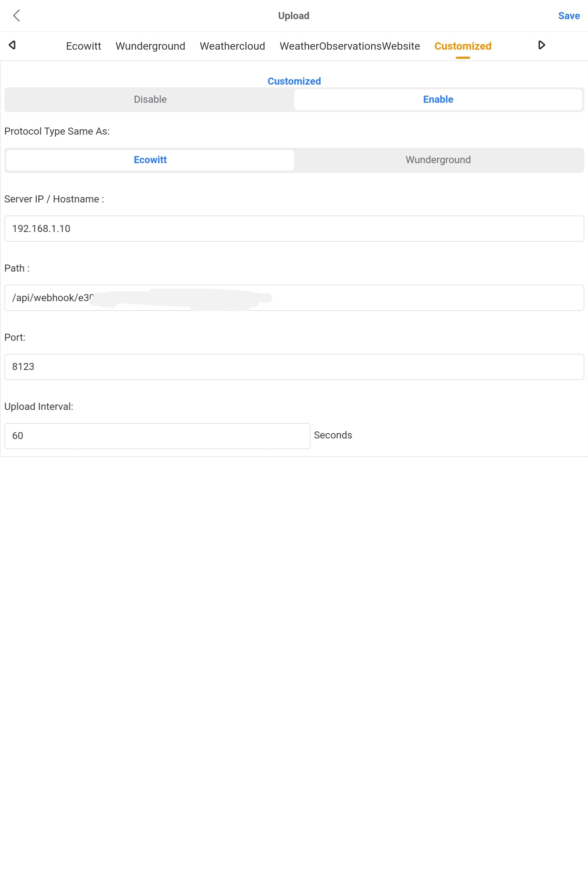Open the WeatherObservationsWebsite tab
Viewport: 588px width, 889px height.
350,46
